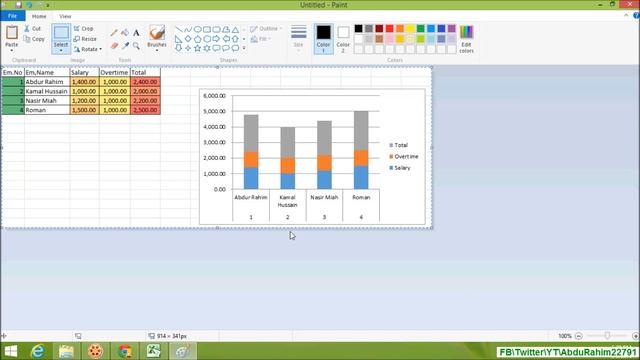The width and height of the screenshot is (640, 360).
Task: Select the Magnifier tool
Action: [x=136, y=46]
